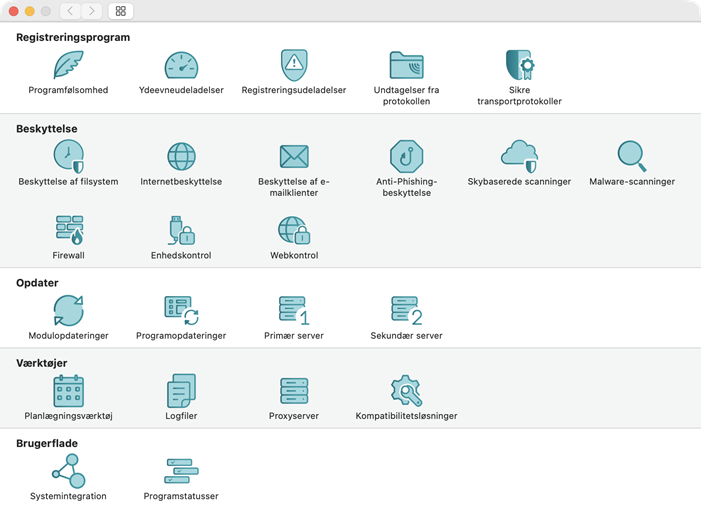The width and height of the screenshot is (701, 508).
Task: Open Registreringsudeladelser shield icon
Action: [294, 65]
